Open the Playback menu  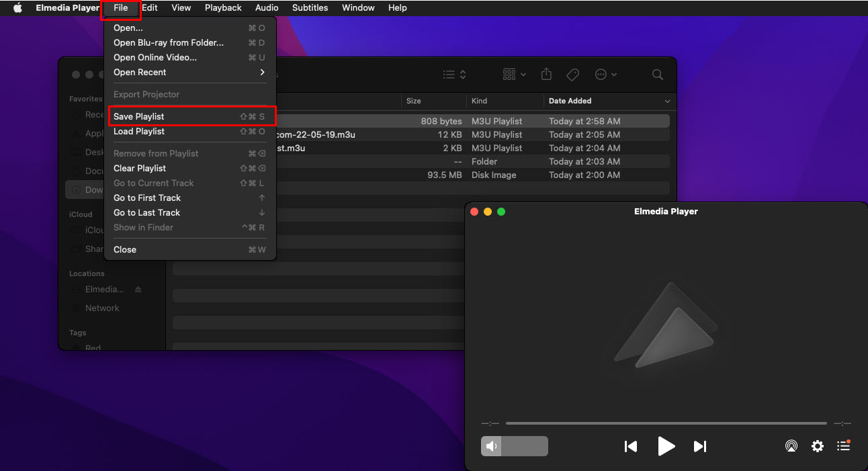click(x=223, y=7)
